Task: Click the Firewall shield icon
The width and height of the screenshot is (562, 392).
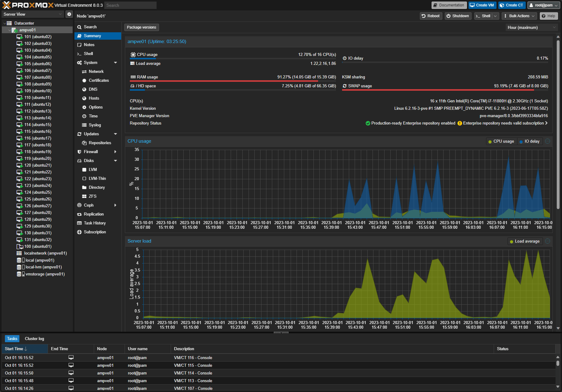Action: [79, 152]
